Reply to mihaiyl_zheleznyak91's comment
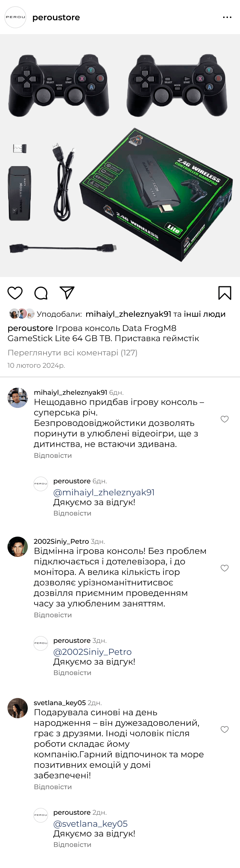The height and width of the screenshot is (868, 240). pos(53,456)
